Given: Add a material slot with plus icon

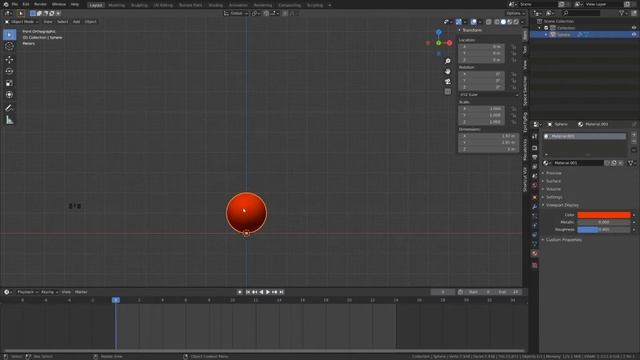Looking at the screenshot, I should [634, 135].
